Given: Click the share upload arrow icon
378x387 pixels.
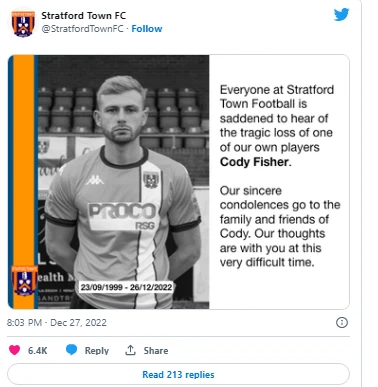Looking at the screenshot, I should click(x=130, y=350).
